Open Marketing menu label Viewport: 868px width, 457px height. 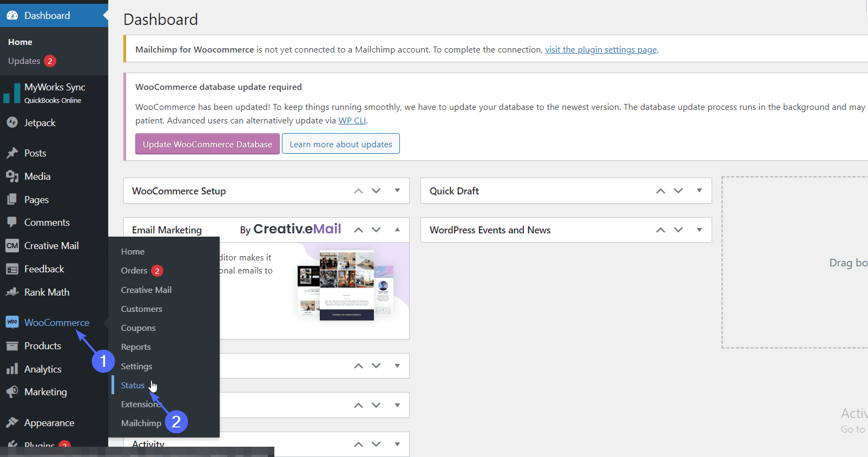coord(45,392)
